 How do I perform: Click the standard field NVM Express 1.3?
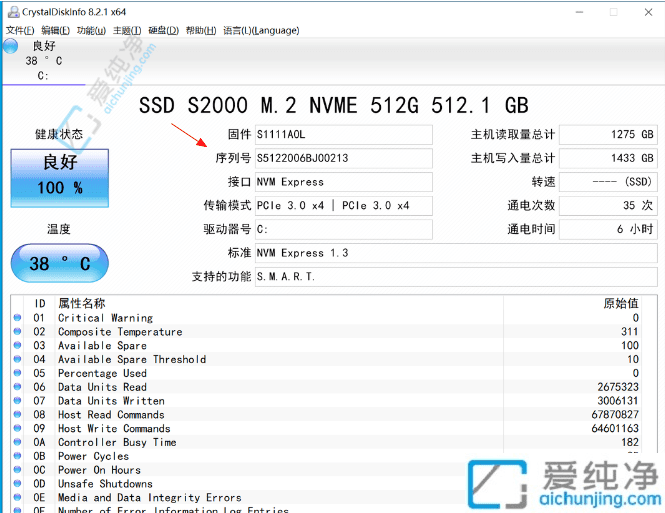(x=456, y=254)
